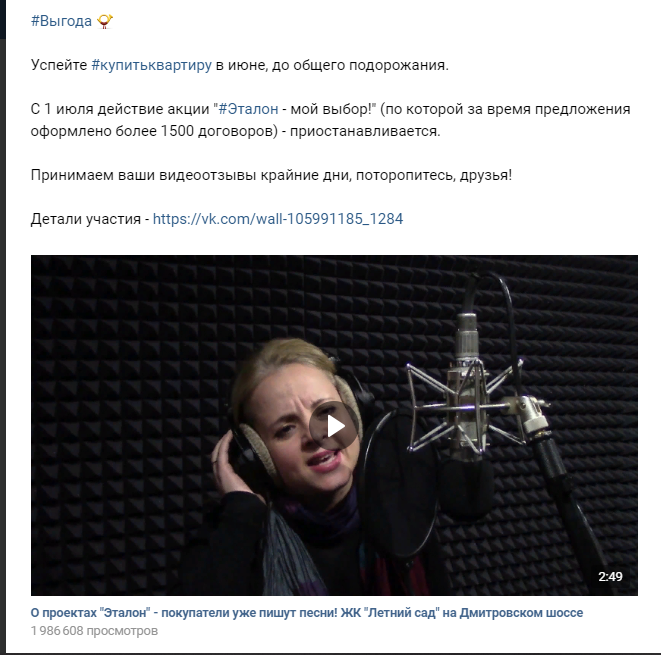
Task: Click the dark sidebar strip at left edge
Action: point(3,19)
